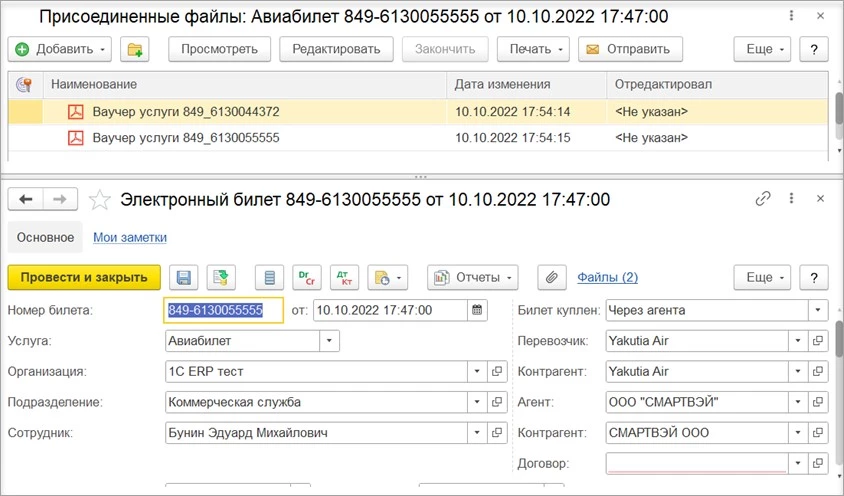This screenshot has width=844, height=496.
Task: Click the Отправить button
Action: click(x=630, y=50)
